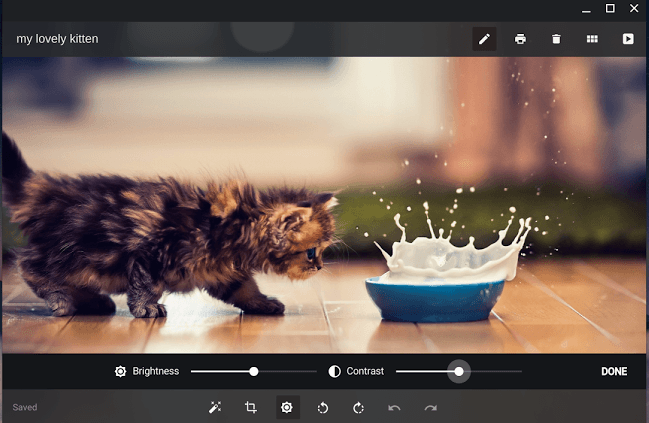
Task: Click DONE to finish adjustments
Action: coord(614,371)
